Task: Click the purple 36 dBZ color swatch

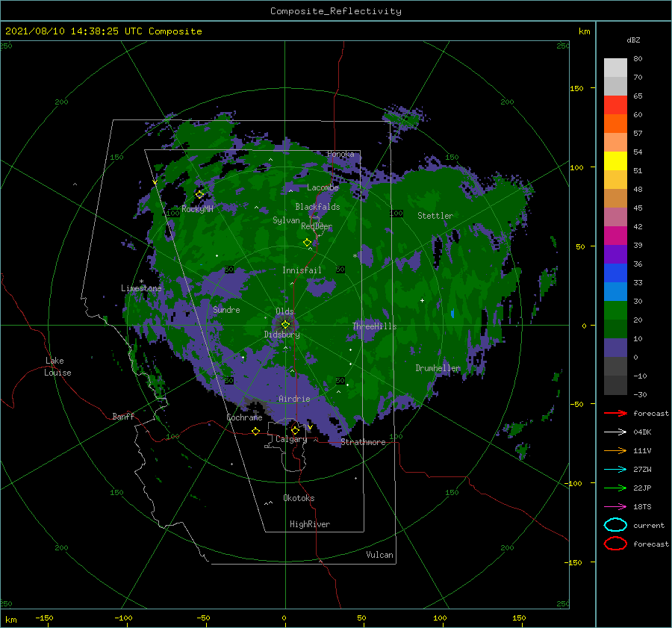Action: pyautogui.click(x=615, y=254)
